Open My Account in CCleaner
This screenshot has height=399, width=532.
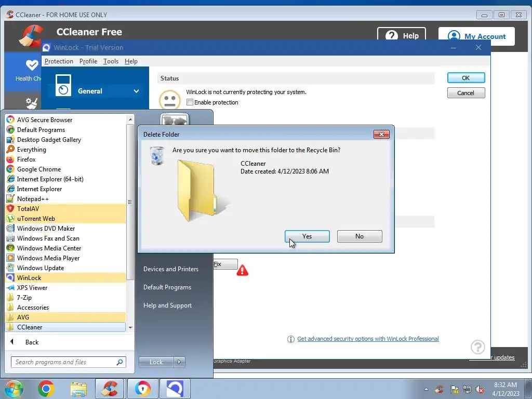476,36
